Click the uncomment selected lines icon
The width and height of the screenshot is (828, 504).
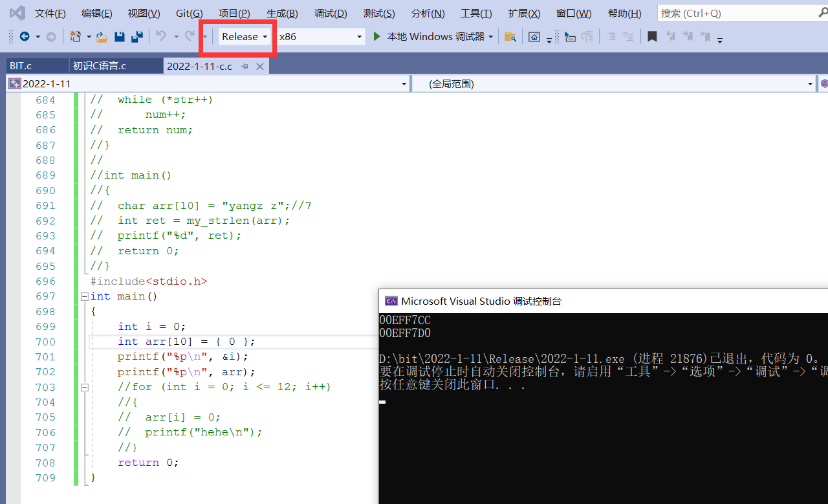628,37
